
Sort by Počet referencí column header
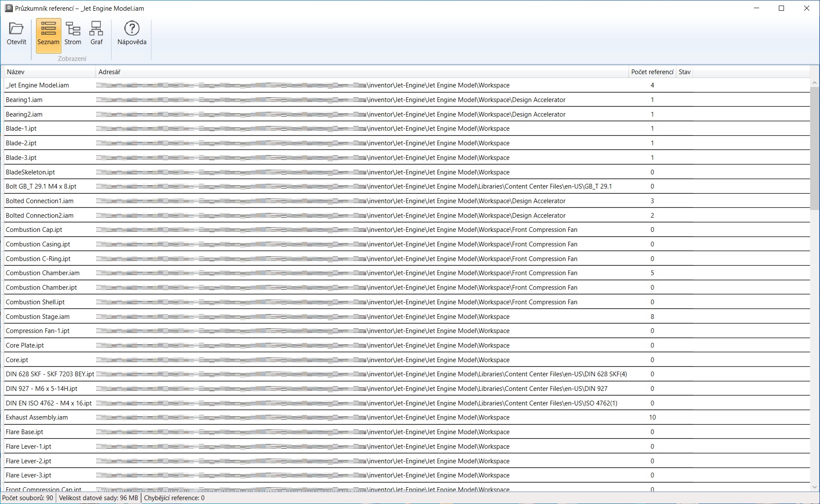pos(652,72)
